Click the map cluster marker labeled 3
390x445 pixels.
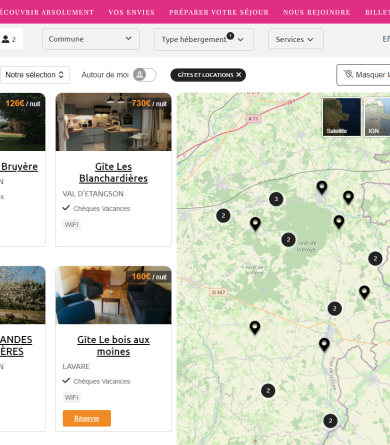click(x=276, y=199)
